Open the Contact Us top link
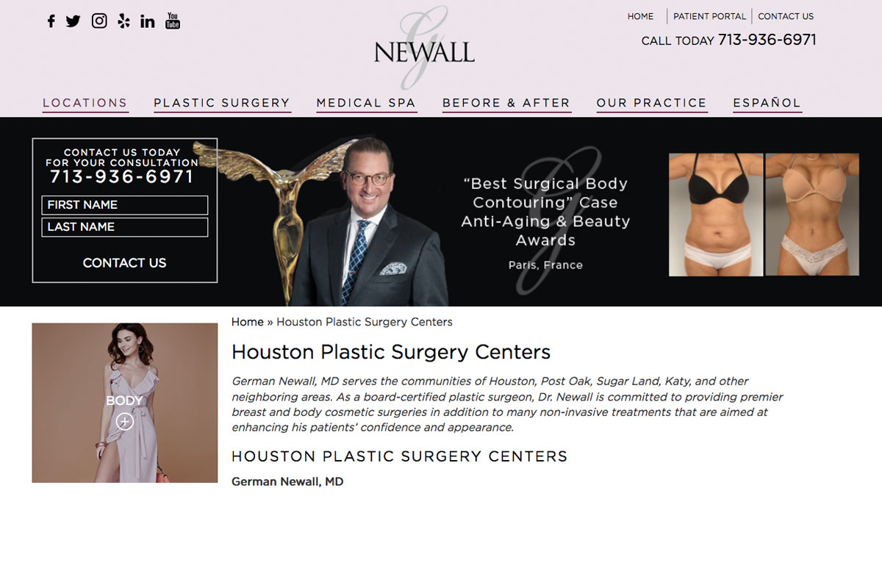This screenshot has width=882, height=588. click(786, 16)
